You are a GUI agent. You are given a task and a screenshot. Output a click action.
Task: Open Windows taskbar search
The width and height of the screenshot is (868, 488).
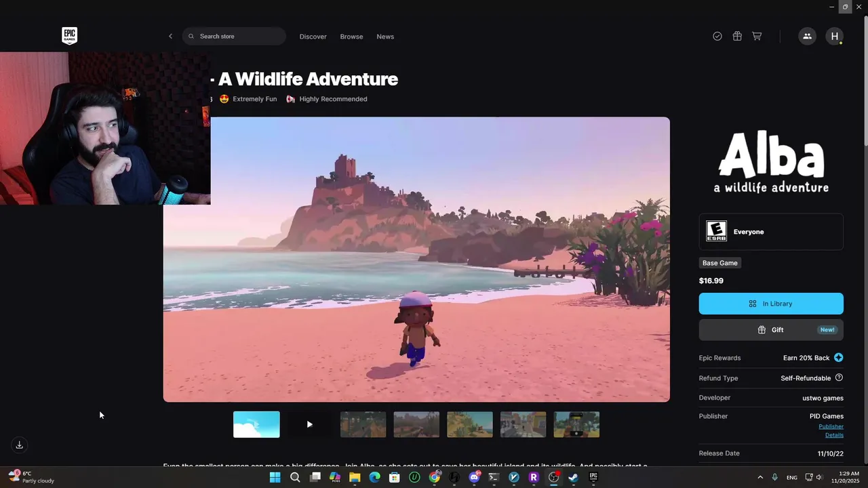coord(295,477)
